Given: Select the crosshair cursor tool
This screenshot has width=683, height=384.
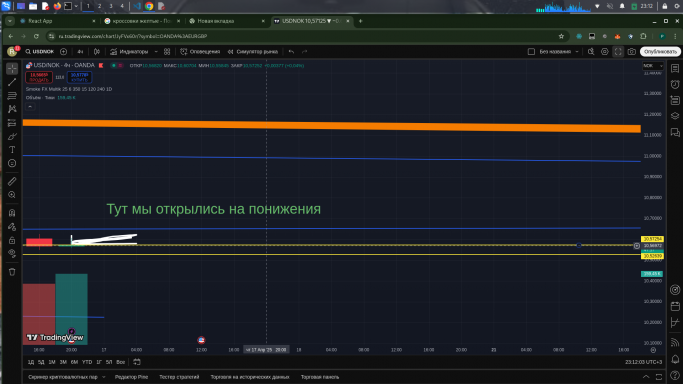Looking at the screenshot, I should pyautogui.click(x=12, y=68).
